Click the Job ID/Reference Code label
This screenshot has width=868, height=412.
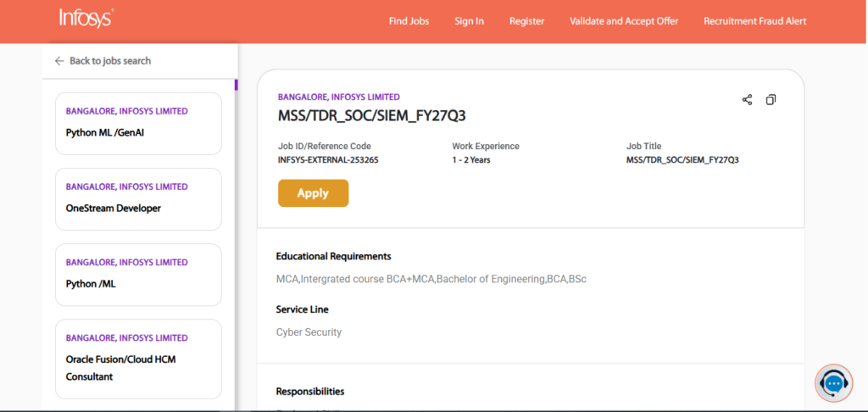pos(325,146)
